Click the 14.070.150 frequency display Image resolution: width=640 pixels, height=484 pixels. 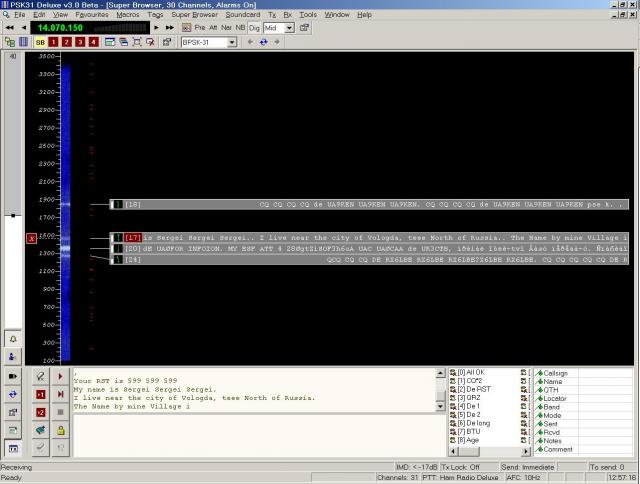pyautogui.click(x=60, y=28)
